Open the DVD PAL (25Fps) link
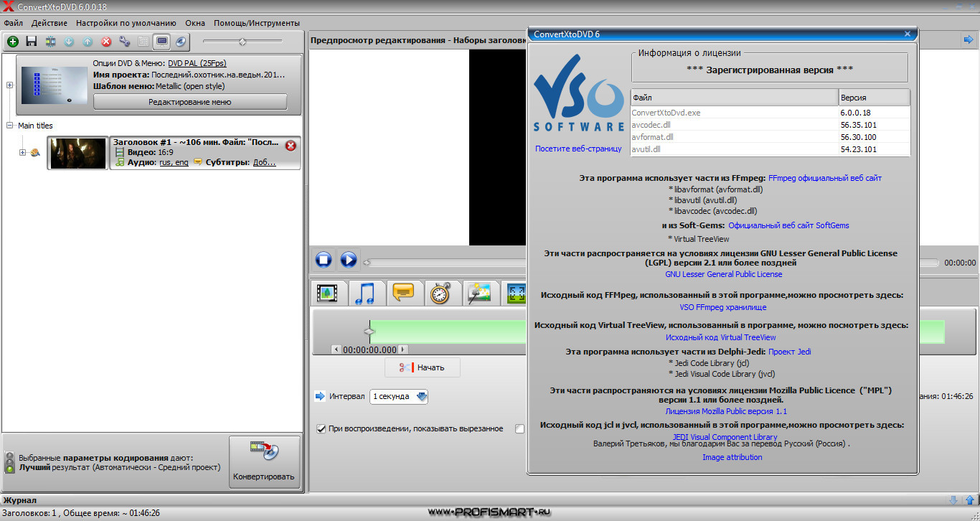Viewport: 980px width, 521px height. [197, 63]
